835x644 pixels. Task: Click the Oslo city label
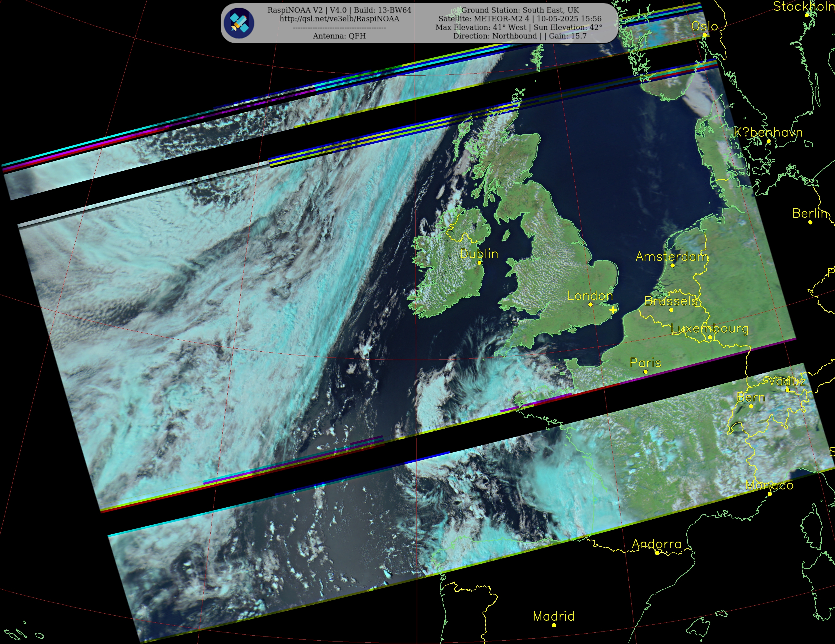(704, 26)
